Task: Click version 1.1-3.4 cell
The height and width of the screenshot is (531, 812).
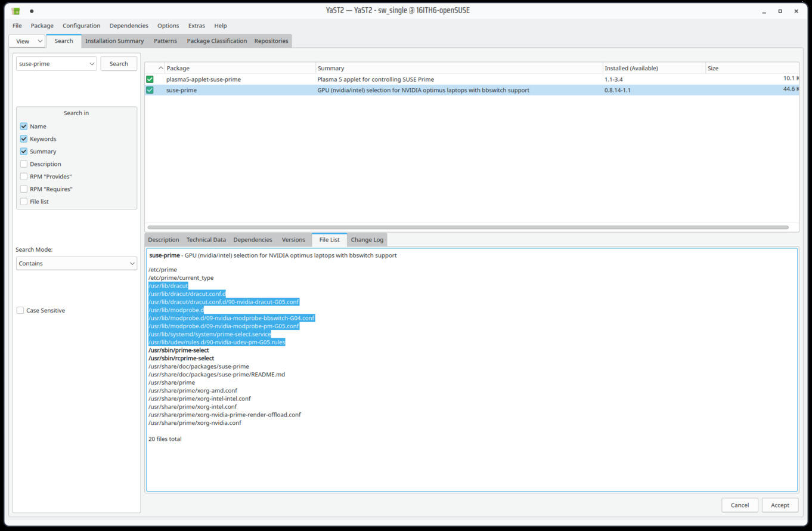Action: [x=613, y=79]
